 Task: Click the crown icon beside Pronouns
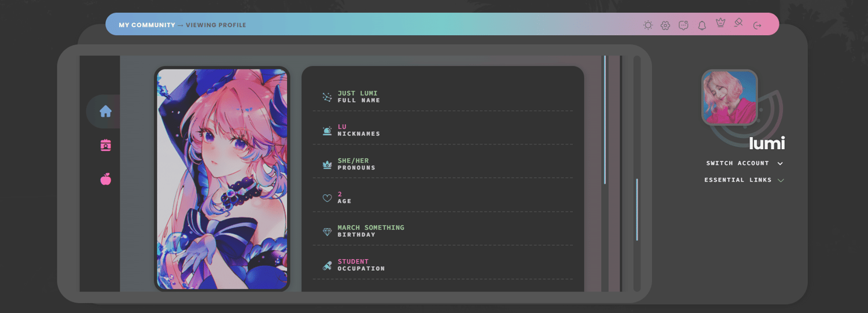(x=327, y=164)
